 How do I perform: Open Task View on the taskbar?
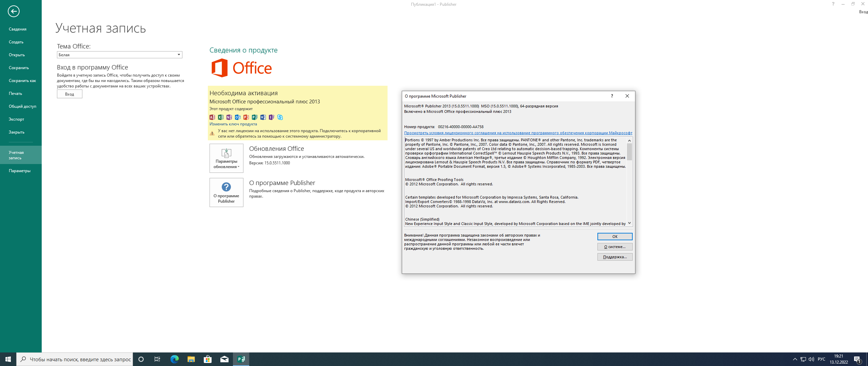(x=157, y=359)
